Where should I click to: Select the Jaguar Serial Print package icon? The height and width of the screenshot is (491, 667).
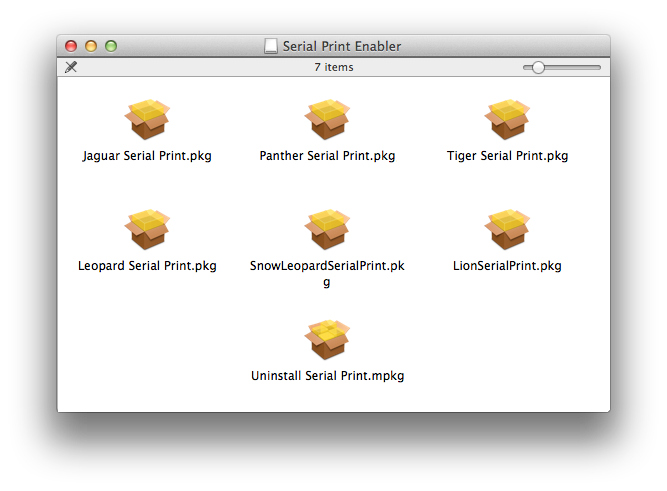[147, 120]
